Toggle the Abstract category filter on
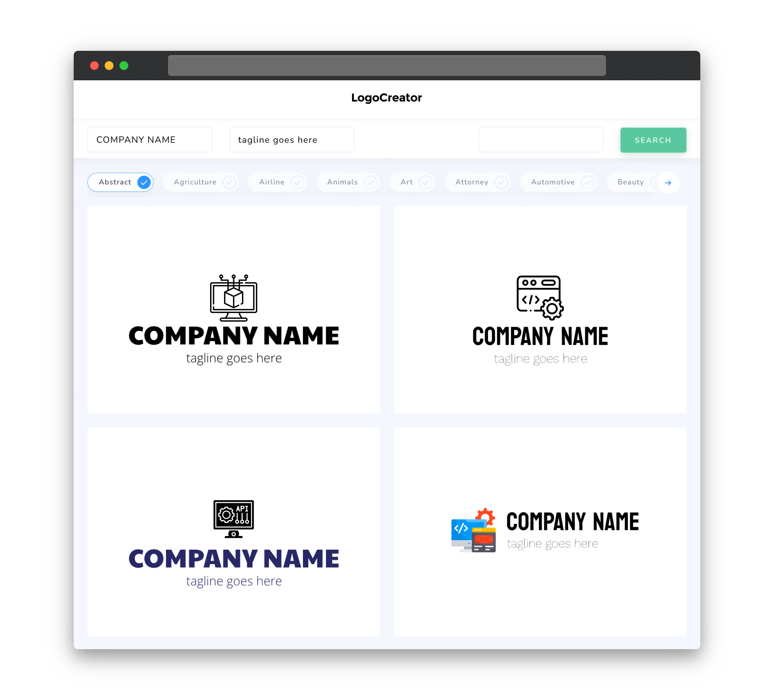Viewport: 774px width, 700px height. click(x=121, y=182)
